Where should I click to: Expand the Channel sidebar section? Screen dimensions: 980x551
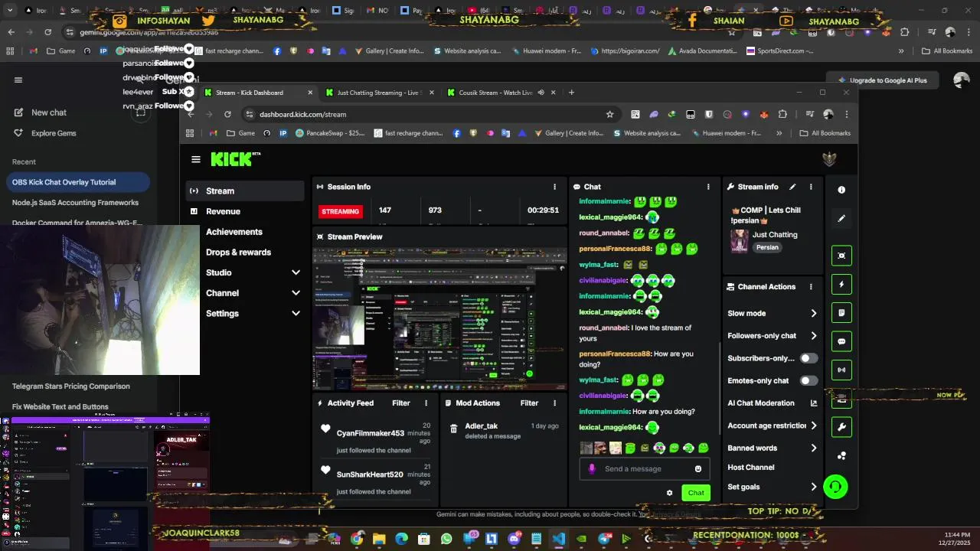pos(296,293)
